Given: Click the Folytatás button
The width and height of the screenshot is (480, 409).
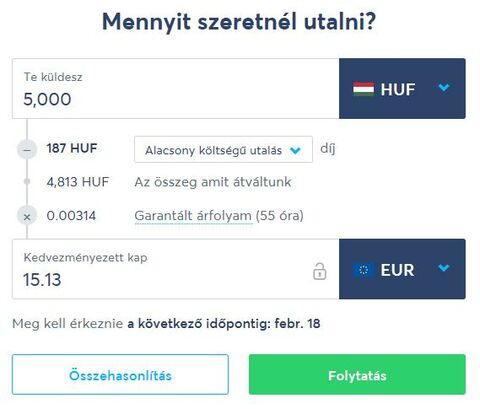Looking at the screenshot, I should coord(357,374).
